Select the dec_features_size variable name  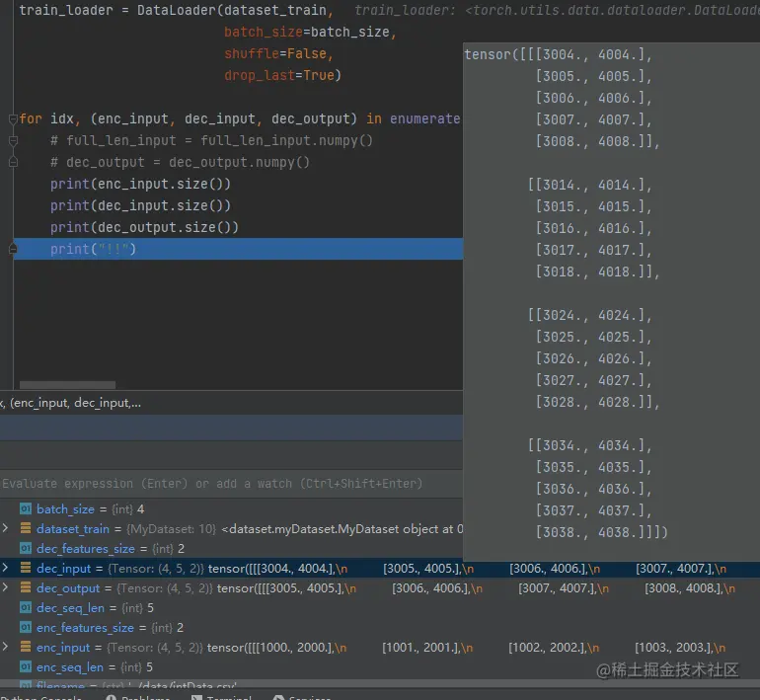(86, 549)
